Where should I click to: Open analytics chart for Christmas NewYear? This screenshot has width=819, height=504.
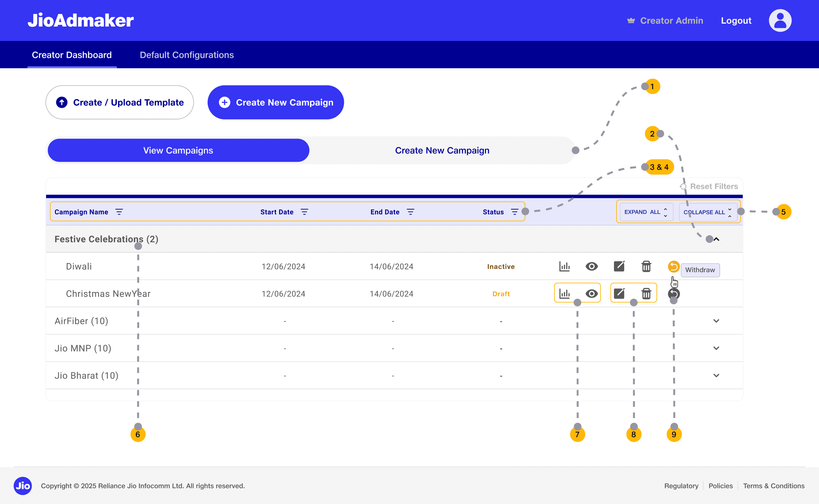[564, 294]
